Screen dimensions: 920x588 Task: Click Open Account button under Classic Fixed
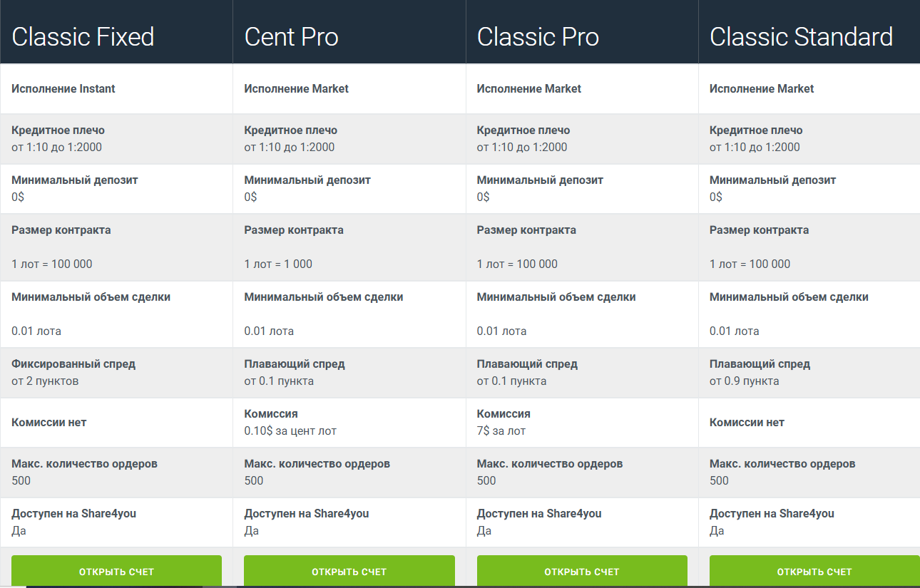pos(116,571)
